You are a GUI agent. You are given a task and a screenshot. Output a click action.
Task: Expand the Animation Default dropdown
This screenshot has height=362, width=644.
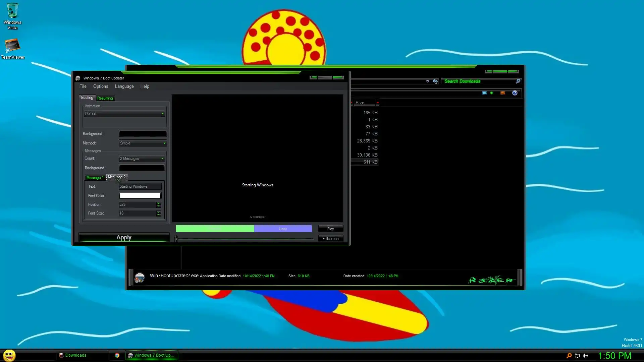[124, 114]
